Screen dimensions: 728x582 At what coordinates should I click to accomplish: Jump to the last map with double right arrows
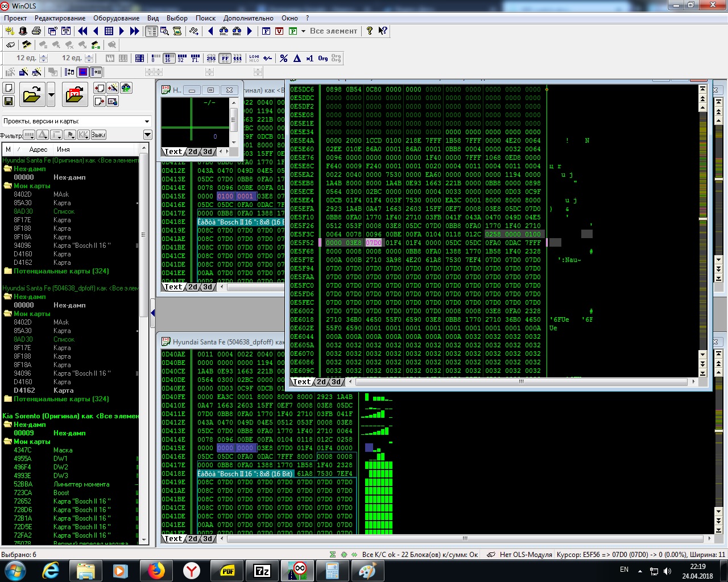134,31
